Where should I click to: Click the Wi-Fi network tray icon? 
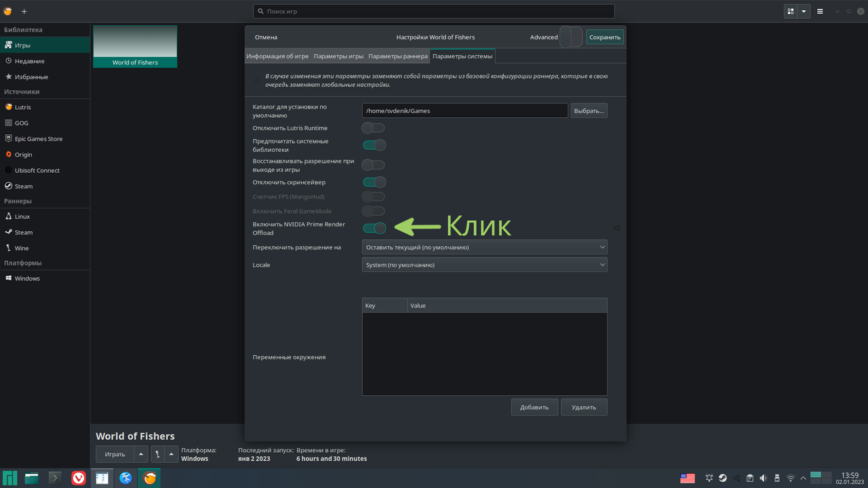coord(791,478)
